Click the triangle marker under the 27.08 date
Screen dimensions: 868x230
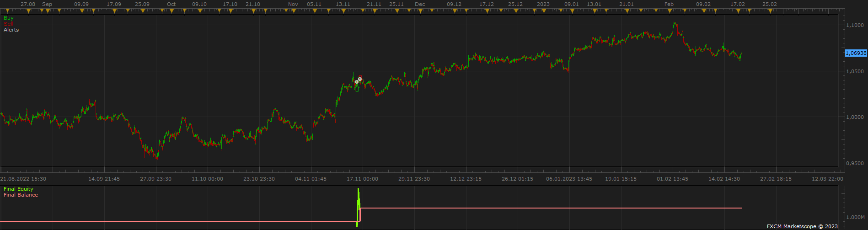tap(28, 11)
